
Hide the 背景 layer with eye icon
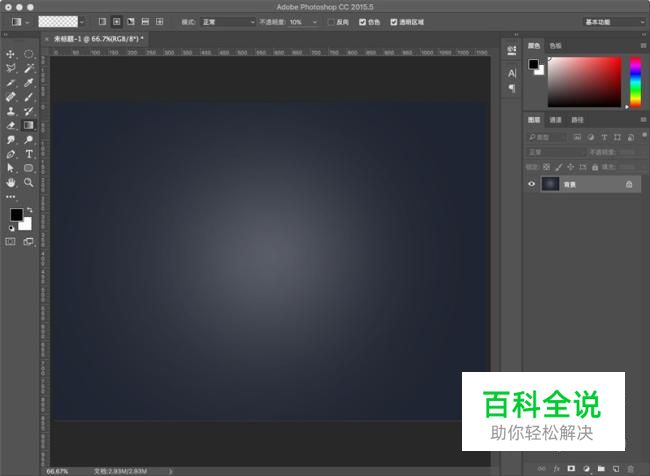point(532,184)
